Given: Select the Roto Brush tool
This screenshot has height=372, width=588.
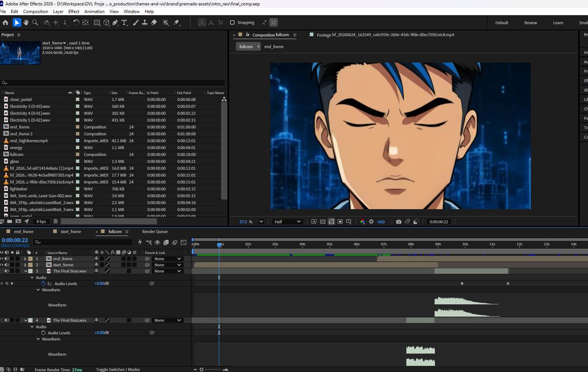Looking at the screenshot, I should 166,23.
